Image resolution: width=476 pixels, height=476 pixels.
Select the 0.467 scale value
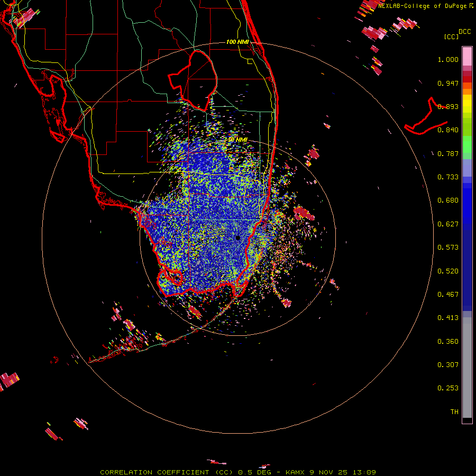click(x=448, y=295)
